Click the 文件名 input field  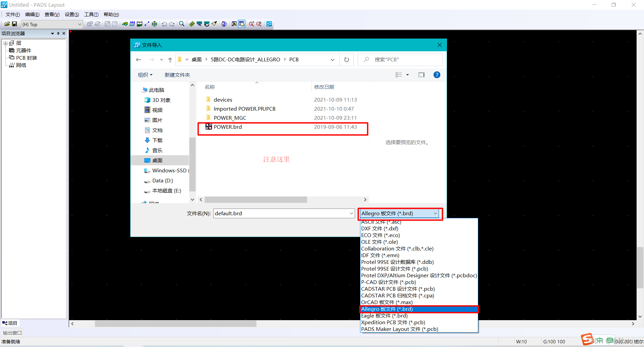pyautogui.click(x=281, y=213)
